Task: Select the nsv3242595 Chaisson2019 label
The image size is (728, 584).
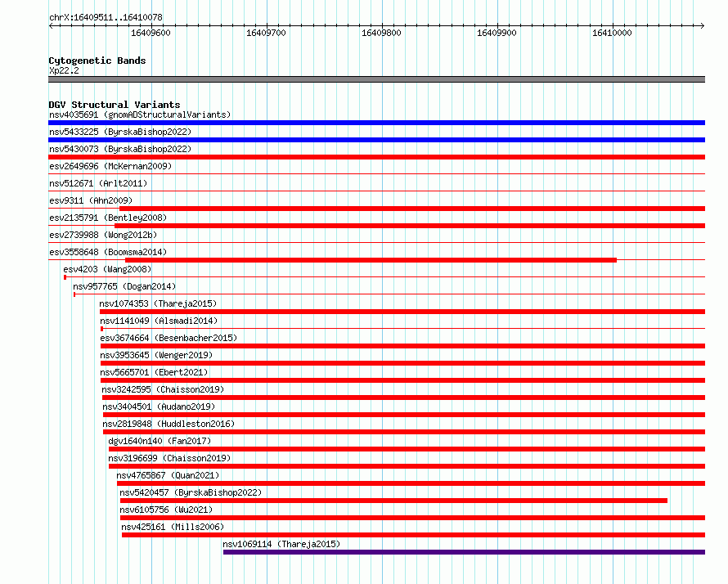Action: tap(163, 389)
